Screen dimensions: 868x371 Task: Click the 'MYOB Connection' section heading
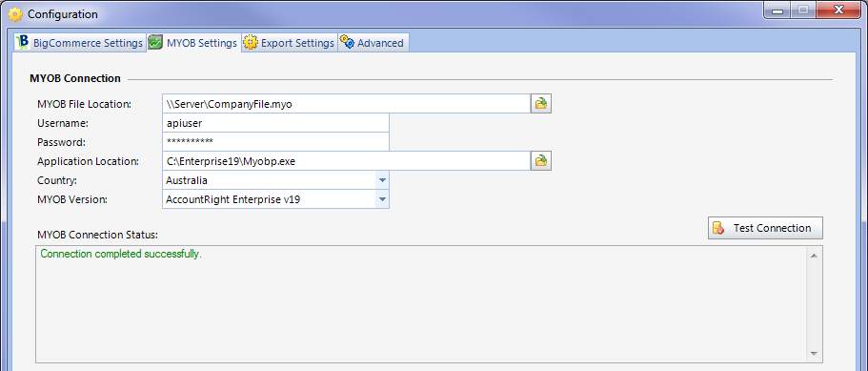pyautogui.click(x=74, y=78)
